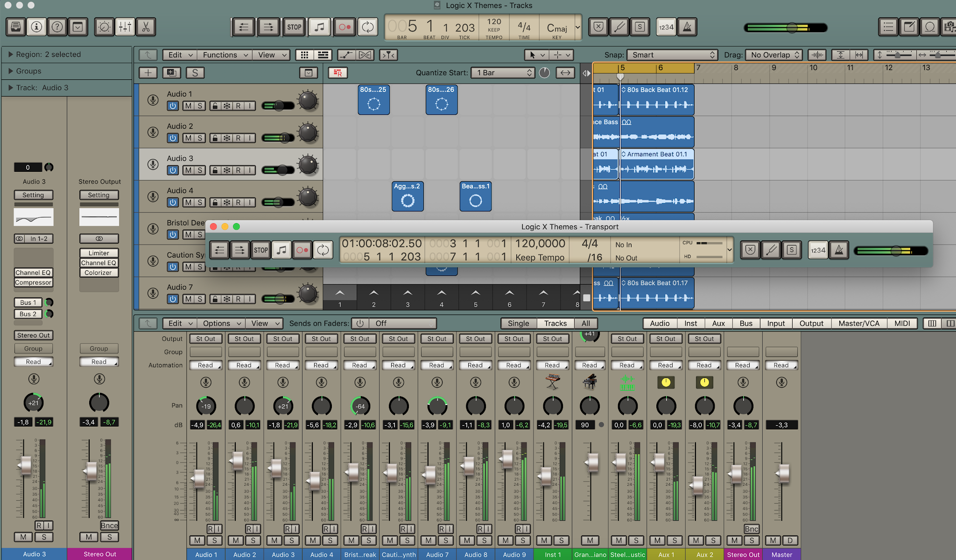The image size is (956, 560).
Task: Filter mixer by MIDI channel strips
Action: tap(902, 323)
